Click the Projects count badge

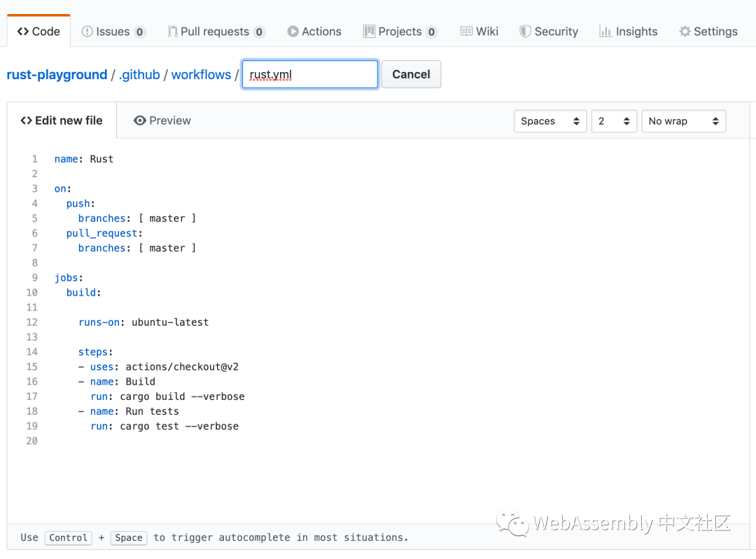click(431, 32)
